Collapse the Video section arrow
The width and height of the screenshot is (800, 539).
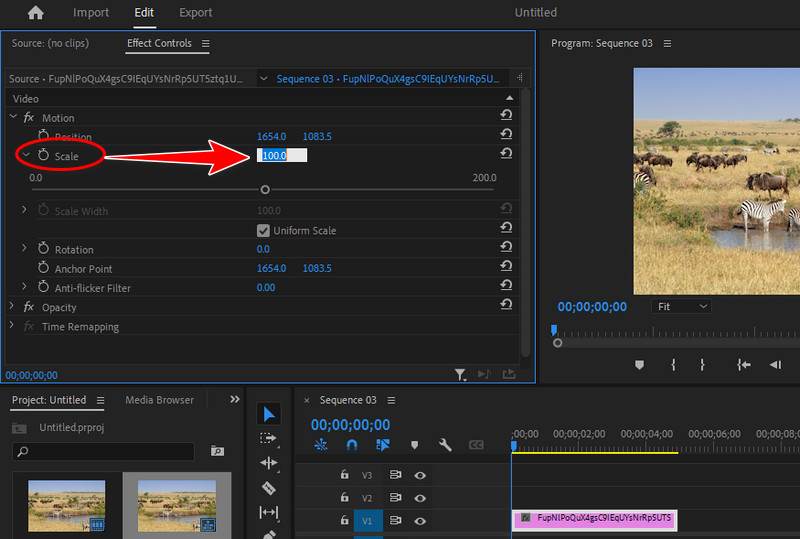[x=509, y=98]
